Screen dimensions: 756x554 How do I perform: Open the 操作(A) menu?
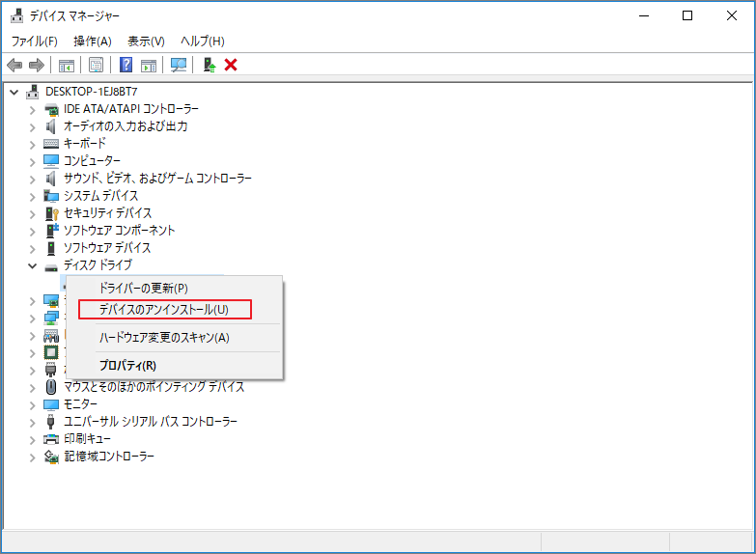coord(93,42)
